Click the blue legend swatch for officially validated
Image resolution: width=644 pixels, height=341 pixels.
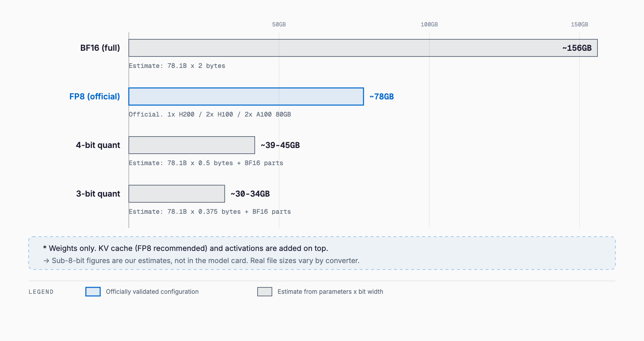(x=93, y=292)
